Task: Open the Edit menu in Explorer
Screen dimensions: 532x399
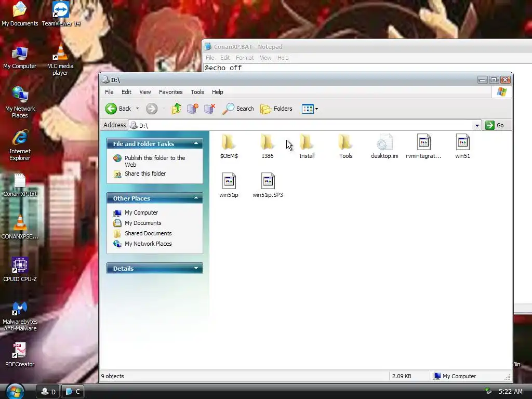Action: (x=127, y=92)
